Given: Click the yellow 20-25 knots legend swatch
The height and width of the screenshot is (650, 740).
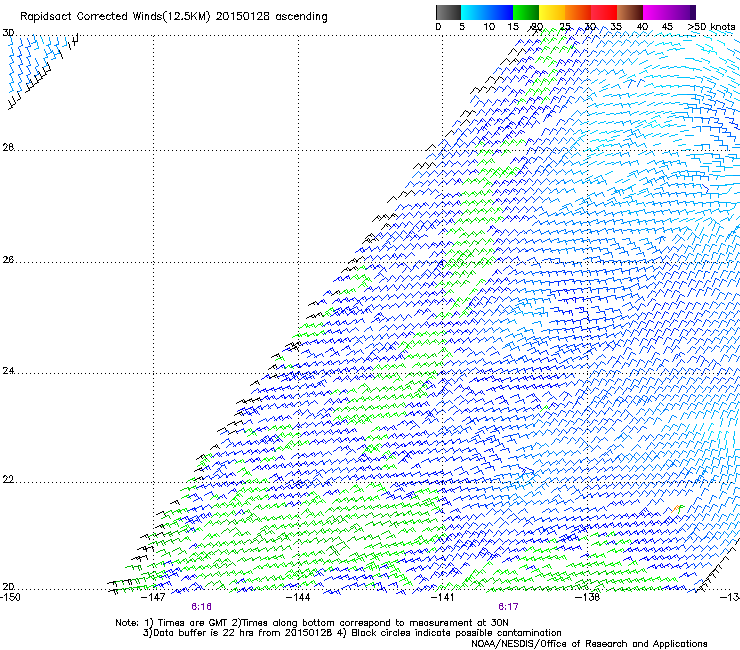Looking at the screenshot, I should (x=552, y=12).
